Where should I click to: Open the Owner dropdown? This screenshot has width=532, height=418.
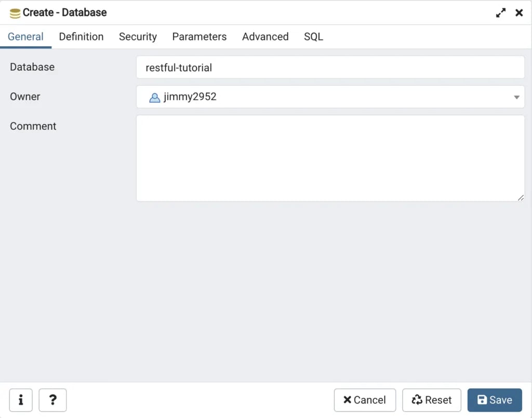coord(330,97)
